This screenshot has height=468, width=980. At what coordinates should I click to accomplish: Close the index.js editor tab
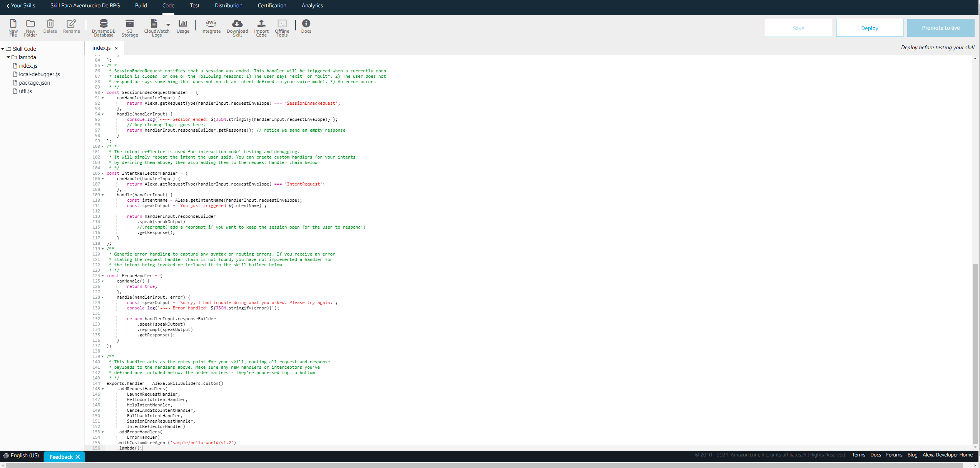[116, 48]
